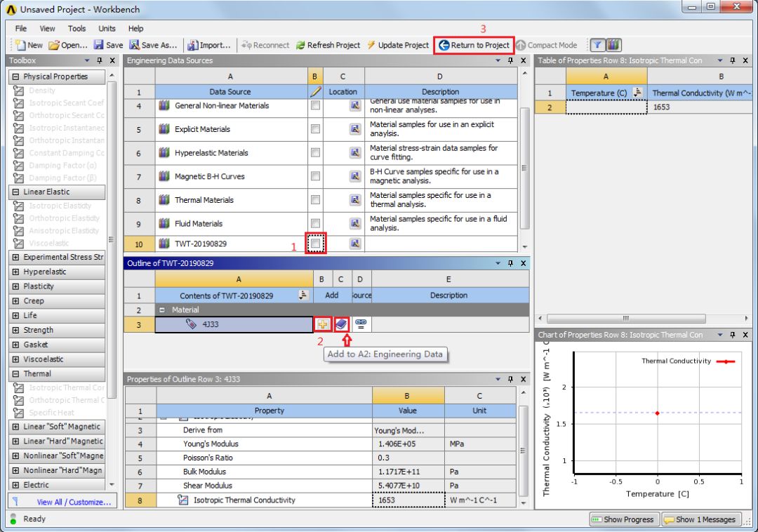Open the Tools menu

[x=77, y=29]
